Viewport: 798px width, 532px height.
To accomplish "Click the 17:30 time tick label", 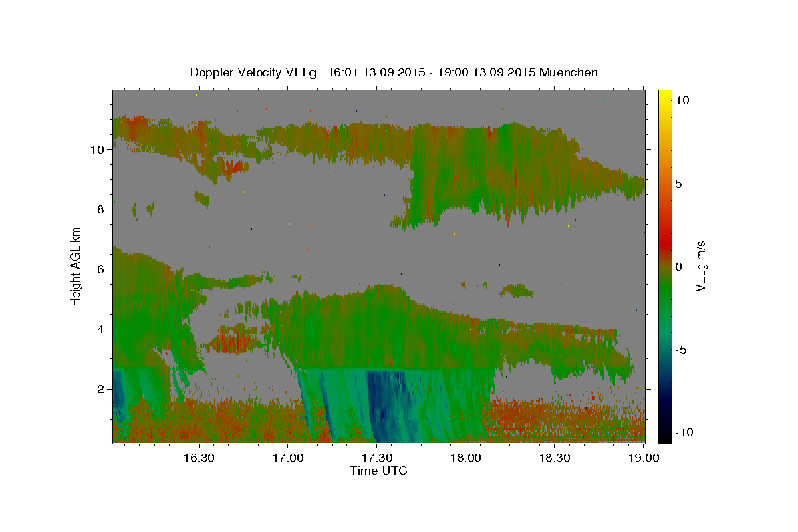I will click(x=376, y=458).
